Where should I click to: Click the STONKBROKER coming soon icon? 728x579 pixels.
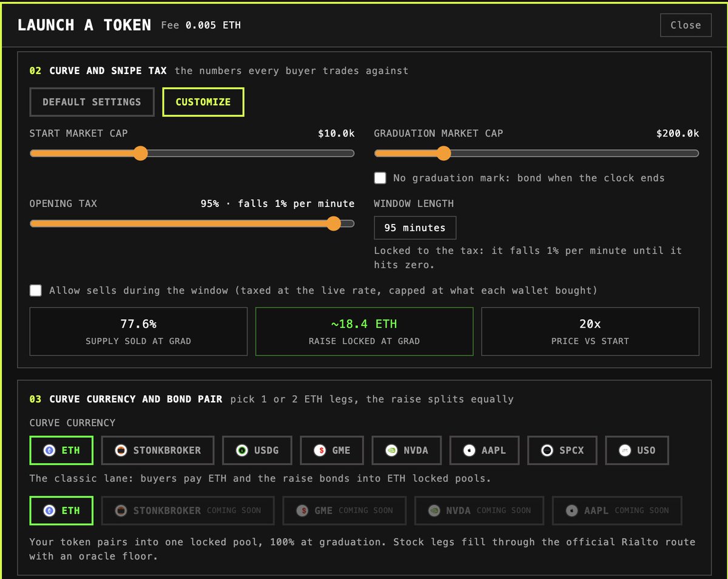(121, 510)
